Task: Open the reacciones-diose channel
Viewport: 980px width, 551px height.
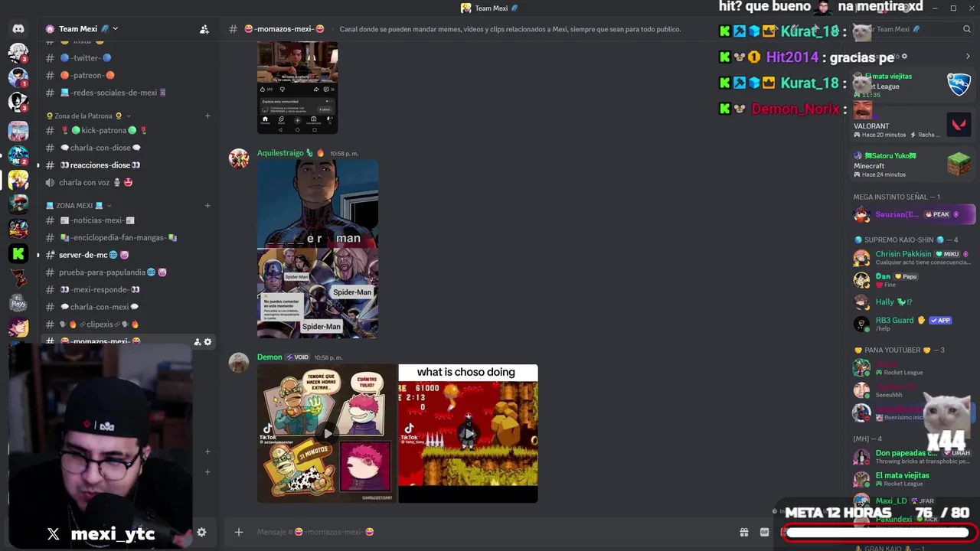Action: point(127,165)
